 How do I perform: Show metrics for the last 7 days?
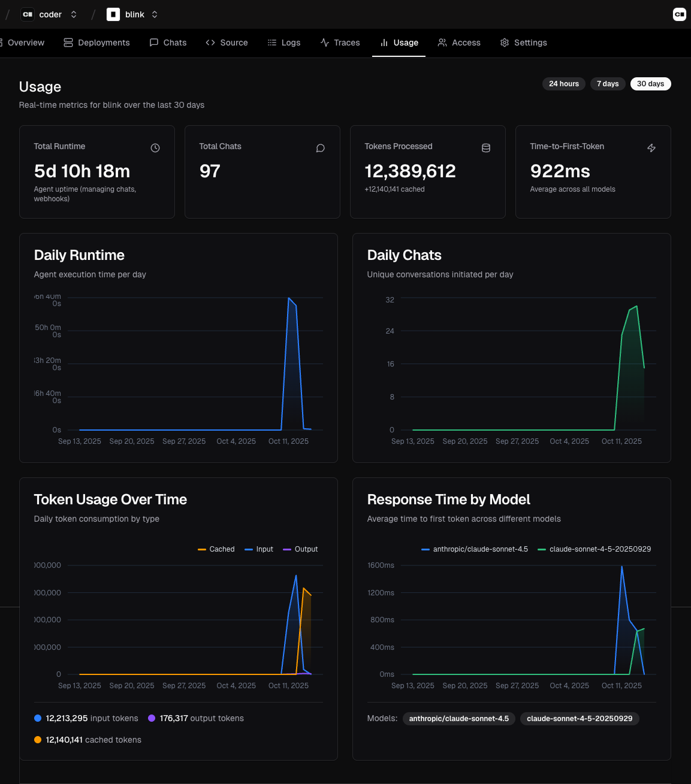(608, 84)
